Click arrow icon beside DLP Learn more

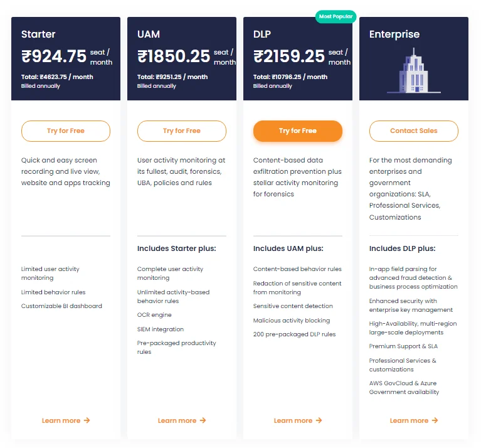point(319,420)
